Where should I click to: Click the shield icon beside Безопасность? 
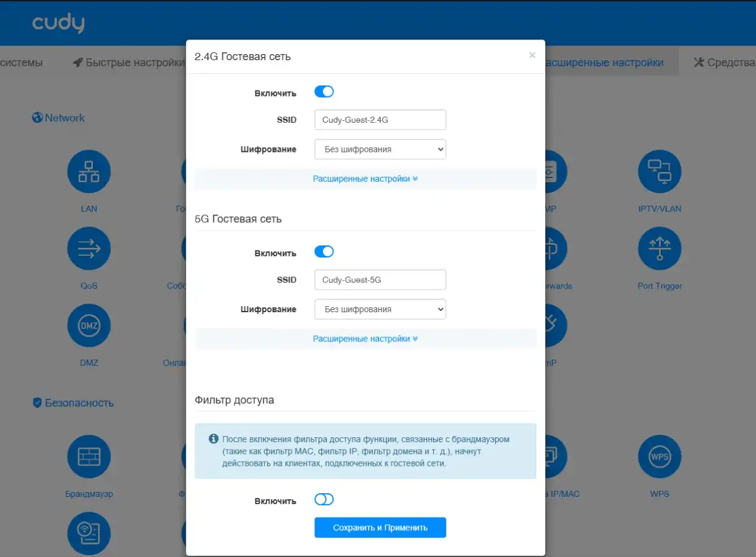click(37, 403)
